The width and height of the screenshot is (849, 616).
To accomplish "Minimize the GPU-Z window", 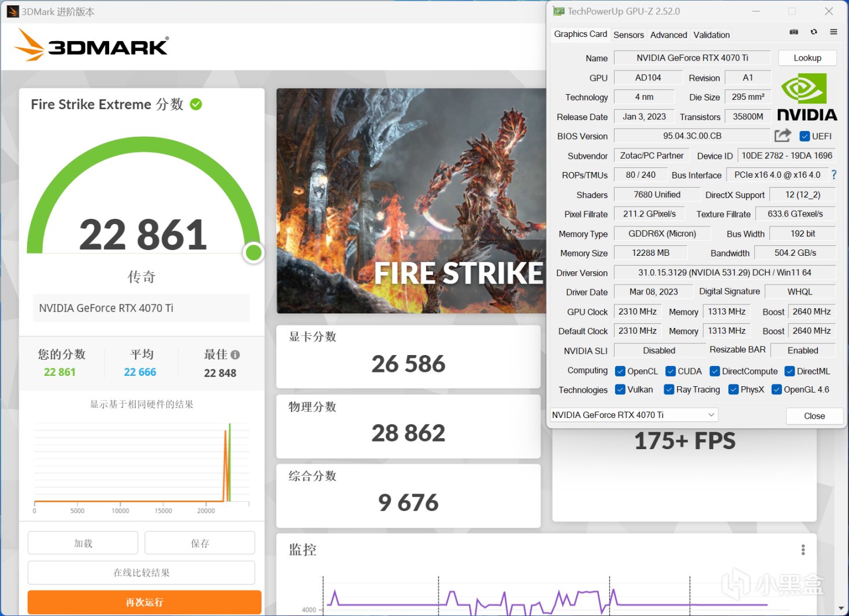I will [756, 12].
